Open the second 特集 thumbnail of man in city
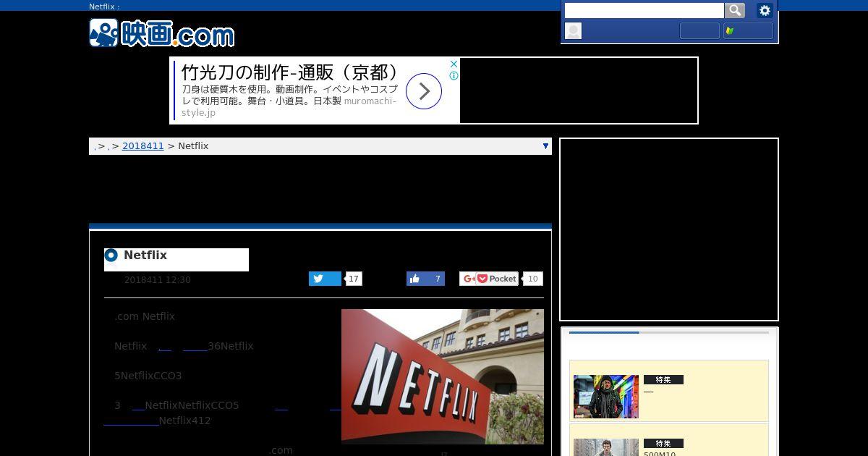 606,447
